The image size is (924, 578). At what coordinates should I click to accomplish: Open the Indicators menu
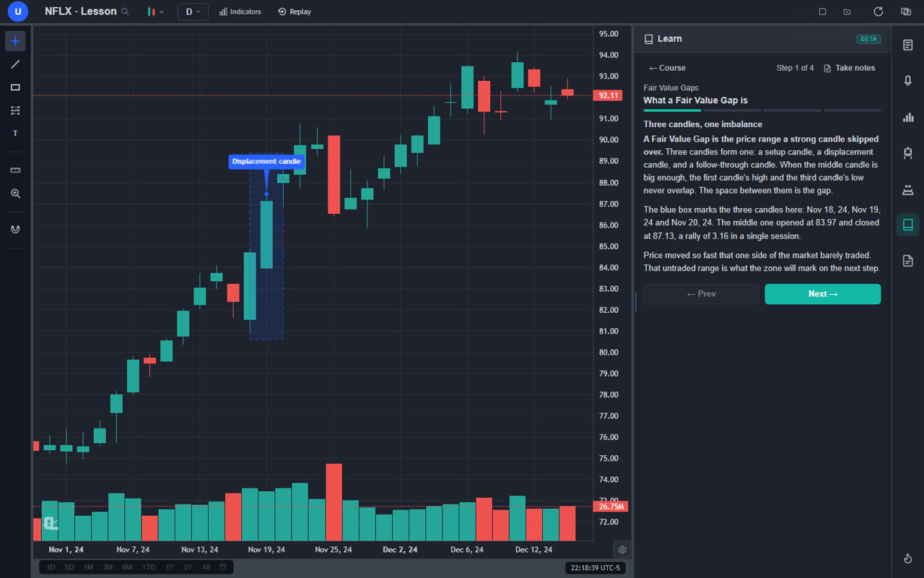(x=240, y=12)
